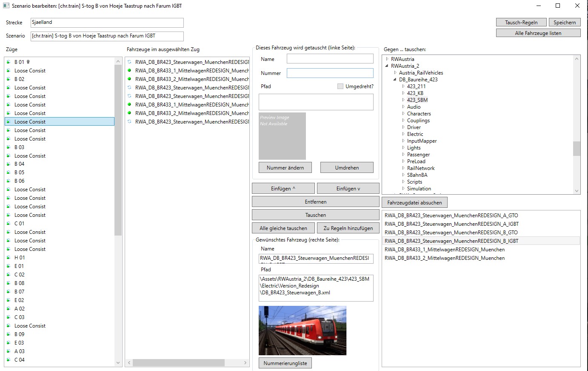This screenshot has width=588, height=371.
Task: Click the Fahrzeugdatei absuchen button
Action: [414, 203]
